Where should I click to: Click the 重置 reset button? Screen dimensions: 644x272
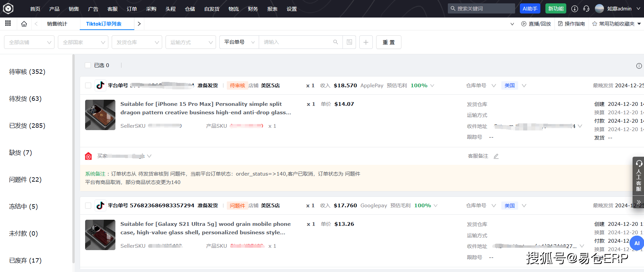388,42
